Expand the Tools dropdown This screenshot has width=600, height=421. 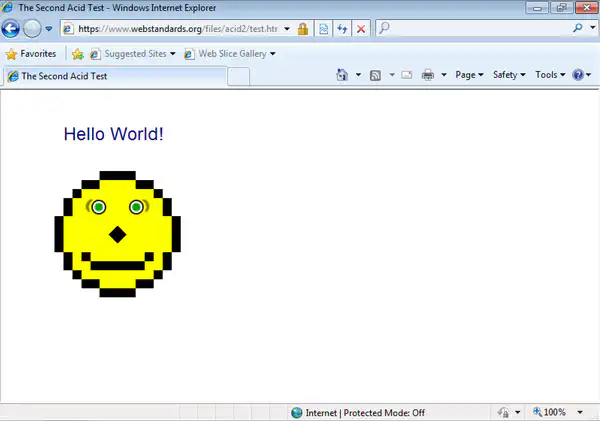[550, 75]
